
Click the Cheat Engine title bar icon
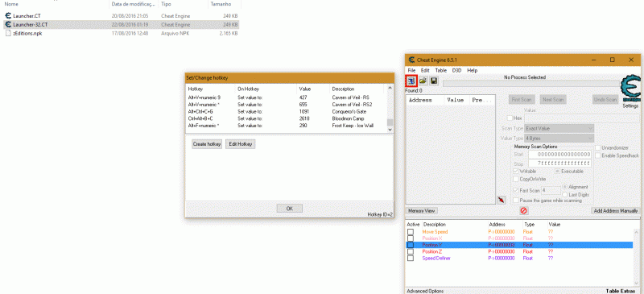[x=411, y=60]
